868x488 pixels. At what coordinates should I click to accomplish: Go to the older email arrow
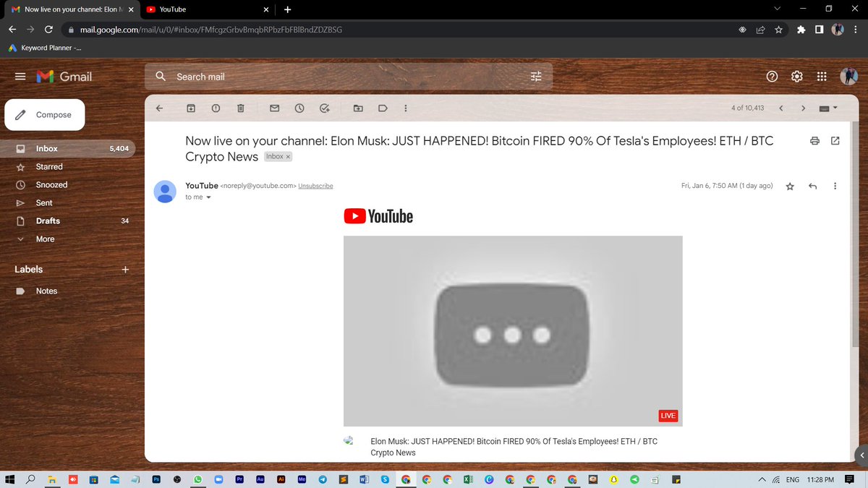[803, 108]
